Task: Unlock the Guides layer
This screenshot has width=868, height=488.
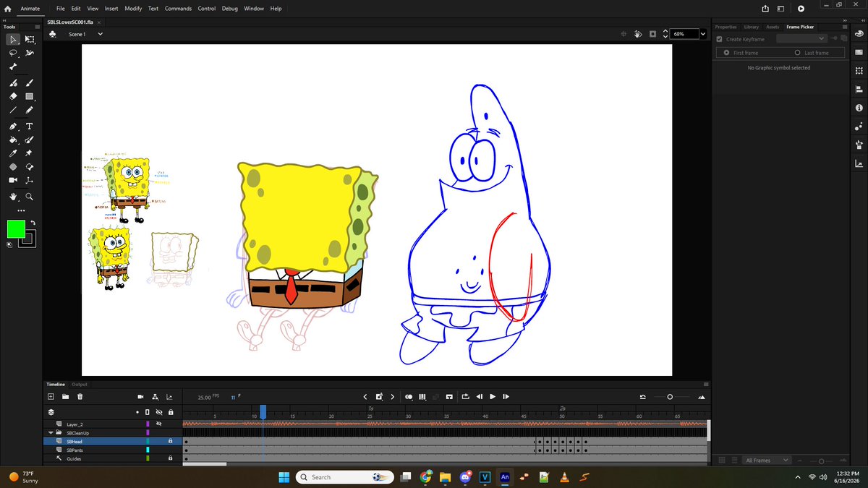Action: 171,458
